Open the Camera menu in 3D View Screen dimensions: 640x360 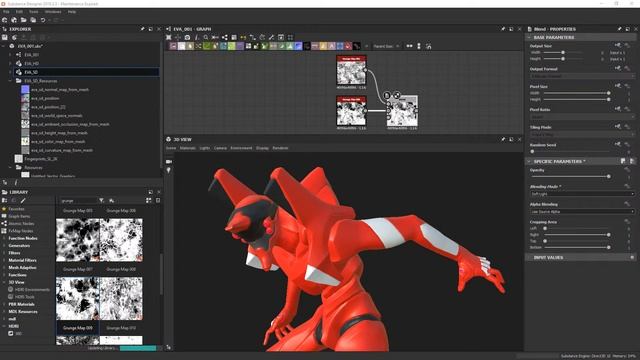pyautogui.click(x=220, y=148)
